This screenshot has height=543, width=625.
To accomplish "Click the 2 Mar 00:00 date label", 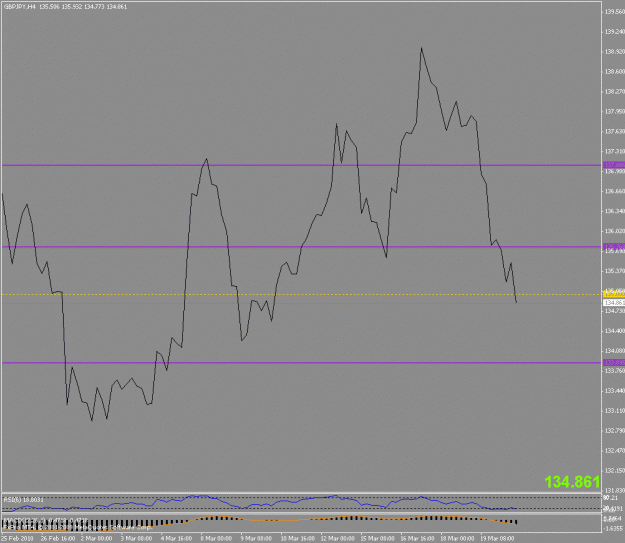I will tap(96, 538).
